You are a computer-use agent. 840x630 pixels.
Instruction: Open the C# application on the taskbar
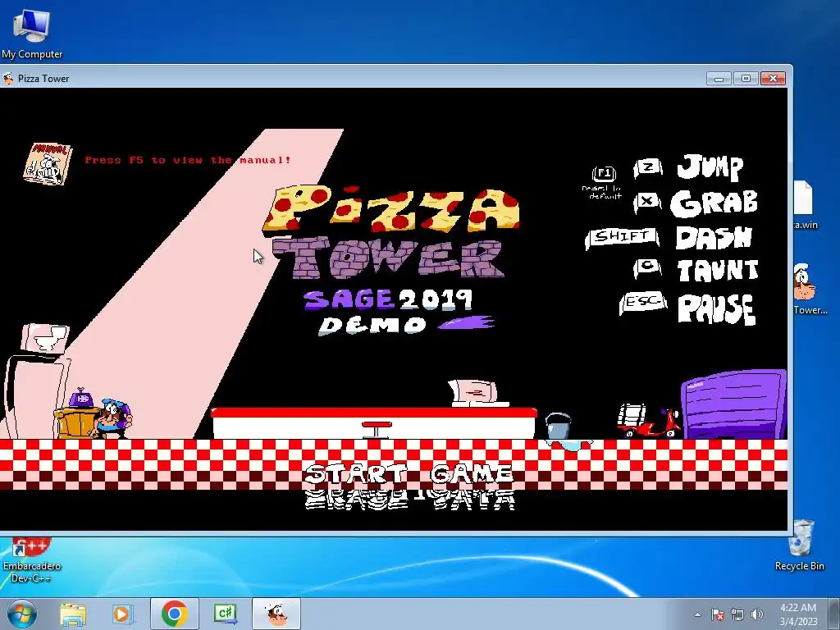pyautogui.click(x=225, y=614)
